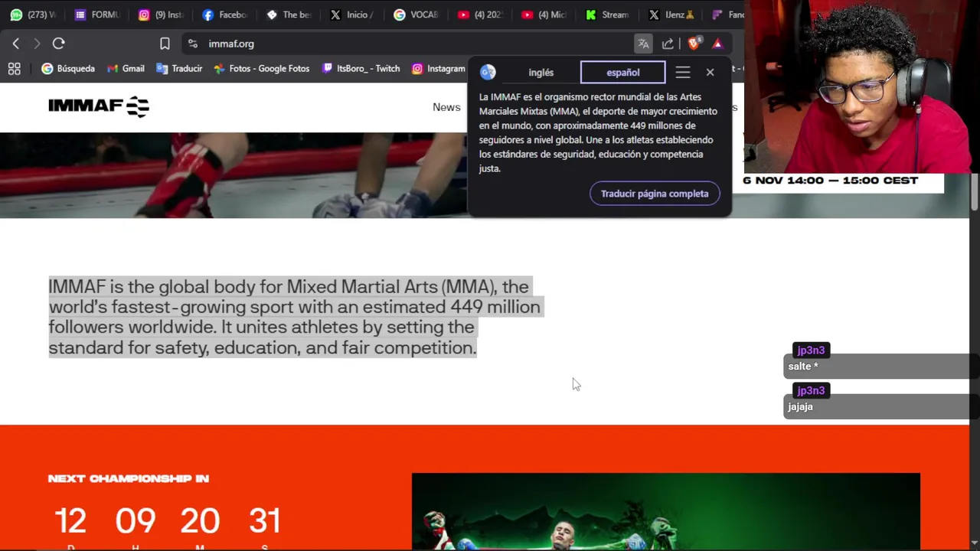Switch to the Kick Stream tab

click(606, 15)
